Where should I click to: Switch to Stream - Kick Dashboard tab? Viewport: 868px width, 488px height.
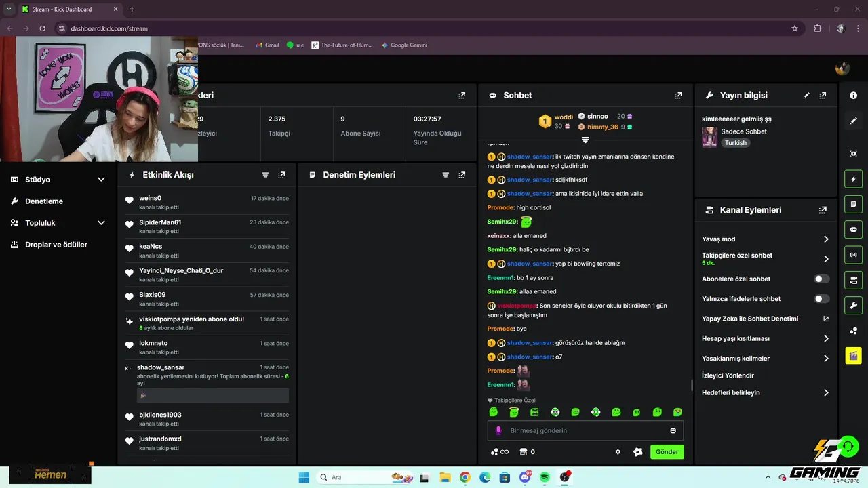71,9
